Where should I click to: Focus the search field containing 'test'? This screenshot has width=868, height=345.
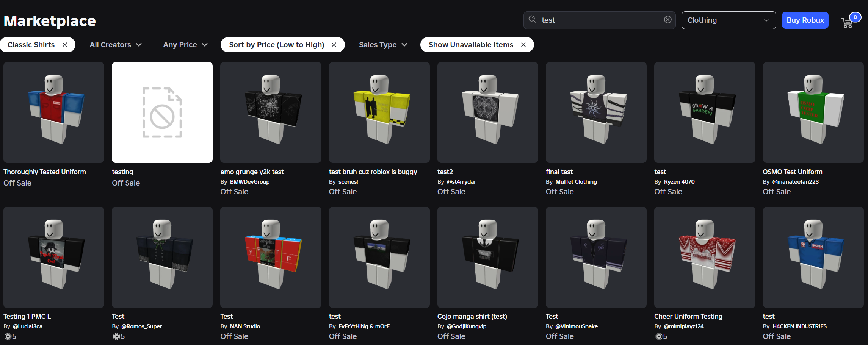pyautogui.click(x=599, y=20)
